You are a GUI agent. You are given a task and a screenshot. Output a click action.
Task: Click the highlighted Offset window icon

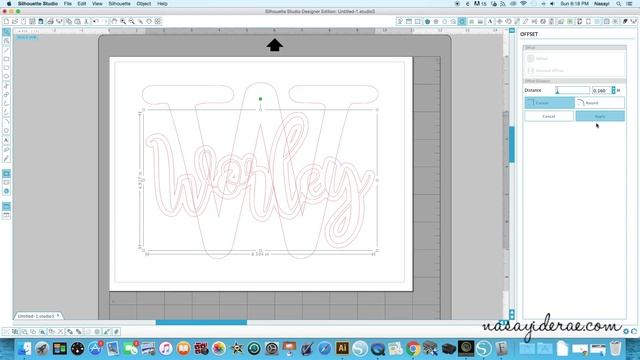click(x=462, y=21)
